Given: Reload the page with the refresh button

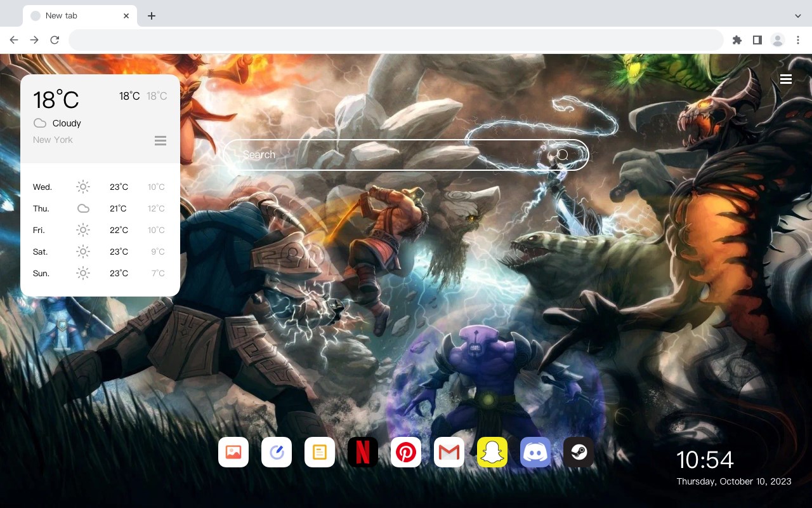Looking at the screenshot, I should click(55, 40).
